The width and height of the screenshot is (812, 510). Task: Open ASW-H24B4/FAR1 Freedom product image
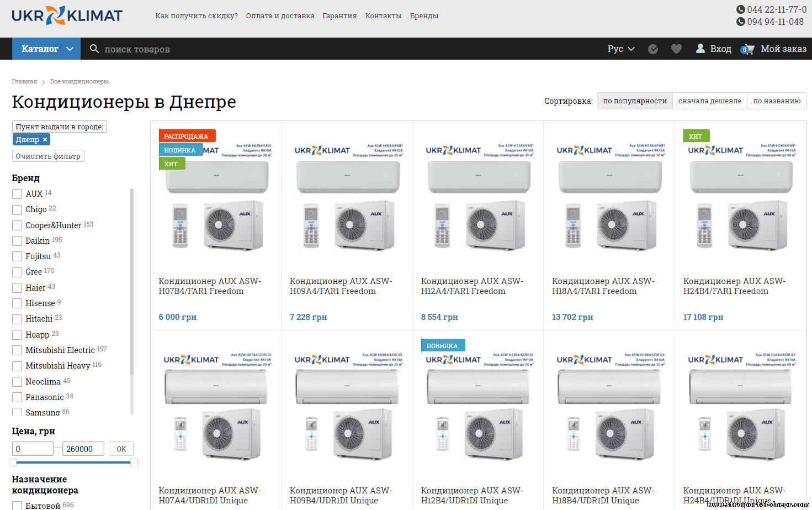click(x=740, y=196)
